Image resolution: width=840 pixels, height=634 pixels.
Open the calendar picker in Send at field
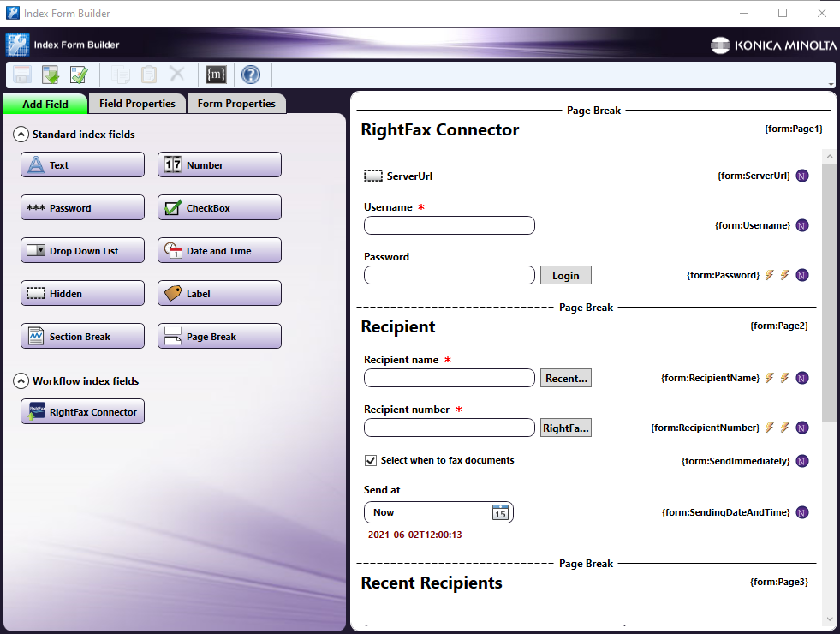point(500,512)
